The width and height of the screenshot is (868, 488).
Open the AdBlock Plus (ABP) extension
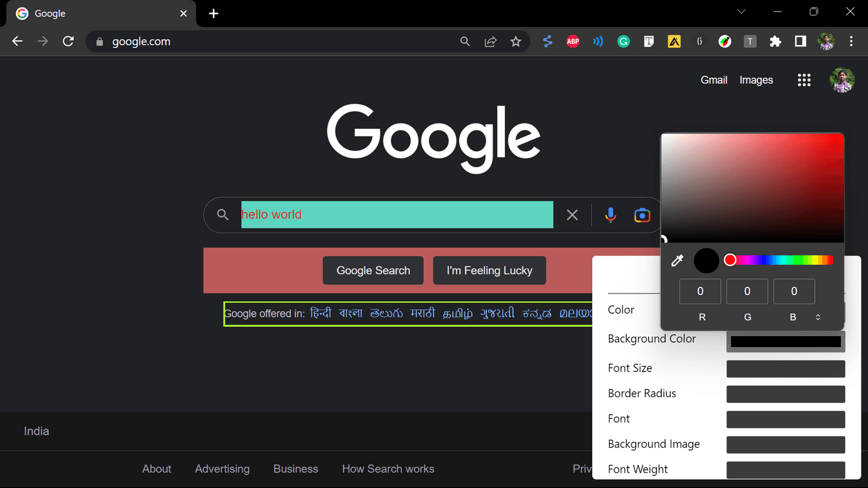[x=573, y=42]
